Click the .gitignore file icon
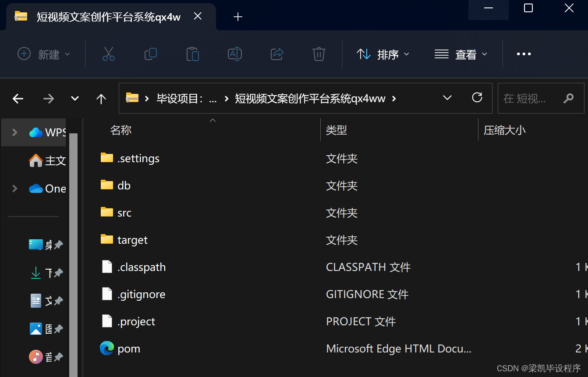The image size is (588, 377). click(107, 294)
